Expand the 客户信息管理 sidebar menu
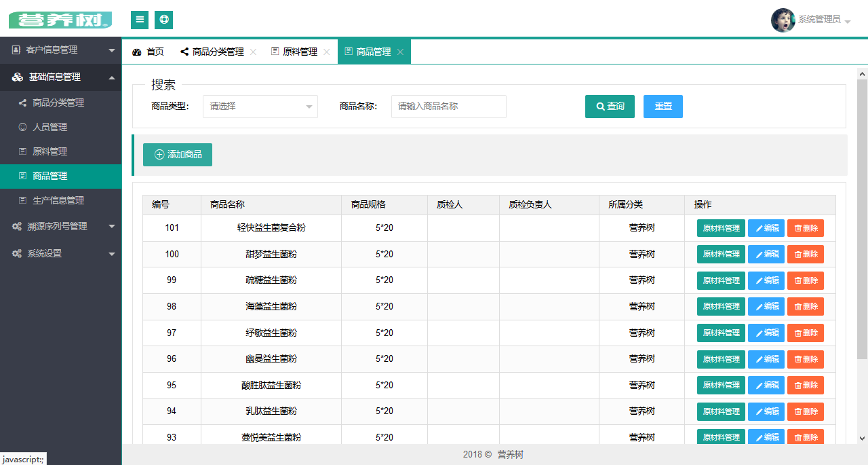 coord(61,50)
